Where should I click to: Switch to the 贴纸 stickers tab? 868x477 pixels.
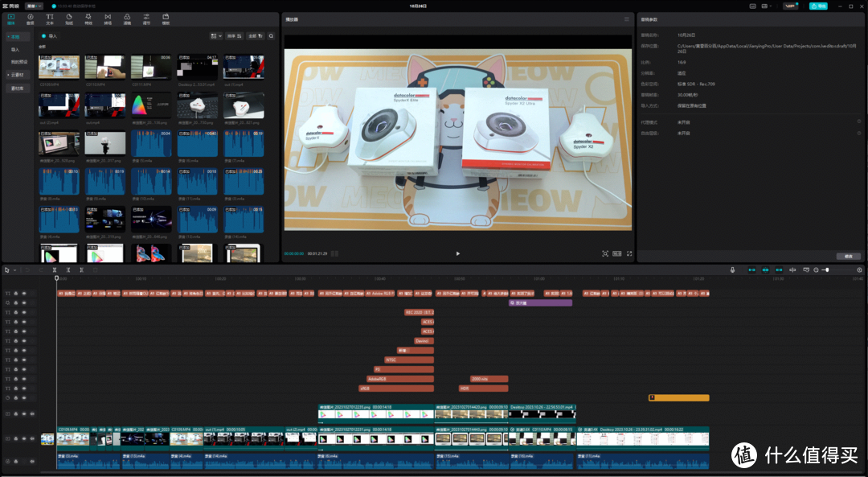[x=69, y=19]
